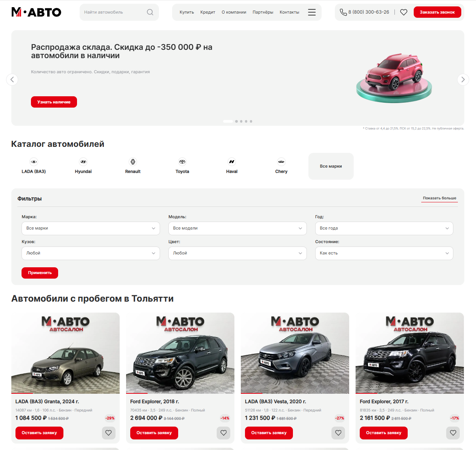Open the Цвет dropdown
Viewport: 476px width, 450px height.
click(x=237, y=253)
